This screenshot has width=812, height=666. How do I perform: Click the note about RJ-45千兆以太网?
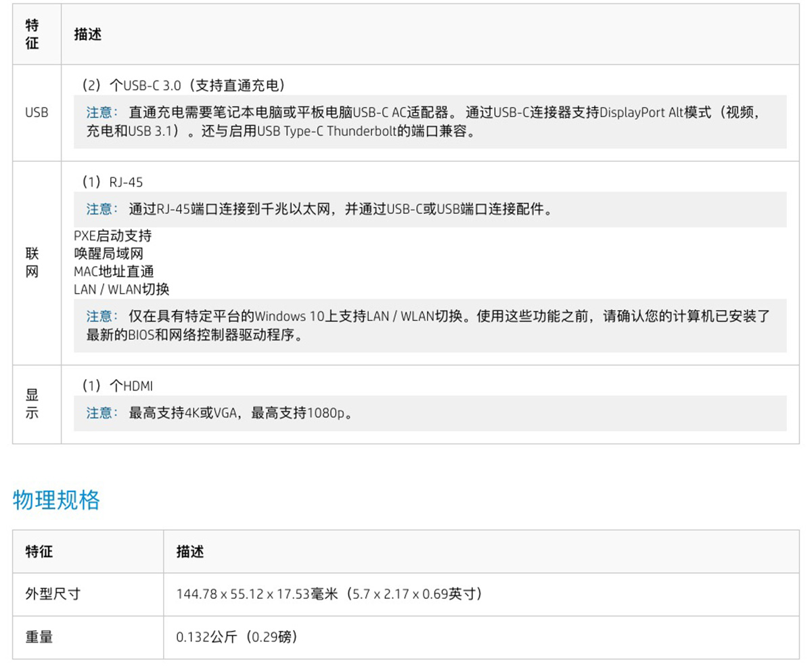[x=430, y=209]
